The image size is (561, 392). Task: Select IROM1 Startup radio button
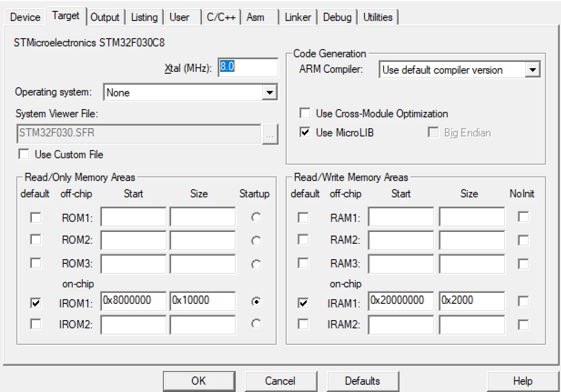pos(256,302)
